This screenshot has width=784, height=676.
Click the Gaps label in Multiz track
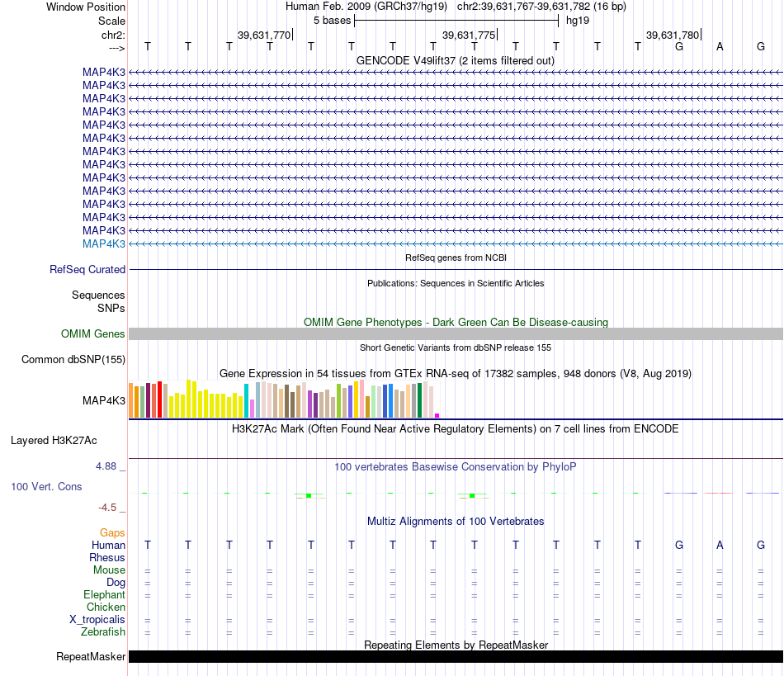point(112,533)
